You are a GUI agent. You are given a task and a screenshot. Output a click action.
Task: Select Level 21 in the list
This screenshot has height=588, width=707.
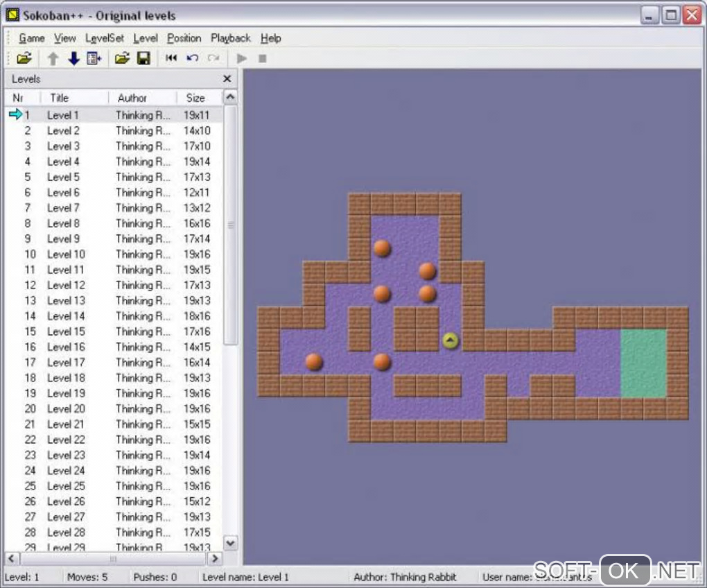point(114,424)
